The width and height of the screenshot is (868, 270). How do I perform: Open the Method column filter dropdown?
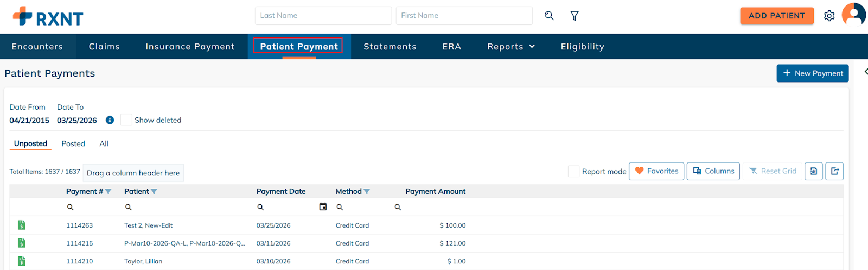(x=367, y=191)
